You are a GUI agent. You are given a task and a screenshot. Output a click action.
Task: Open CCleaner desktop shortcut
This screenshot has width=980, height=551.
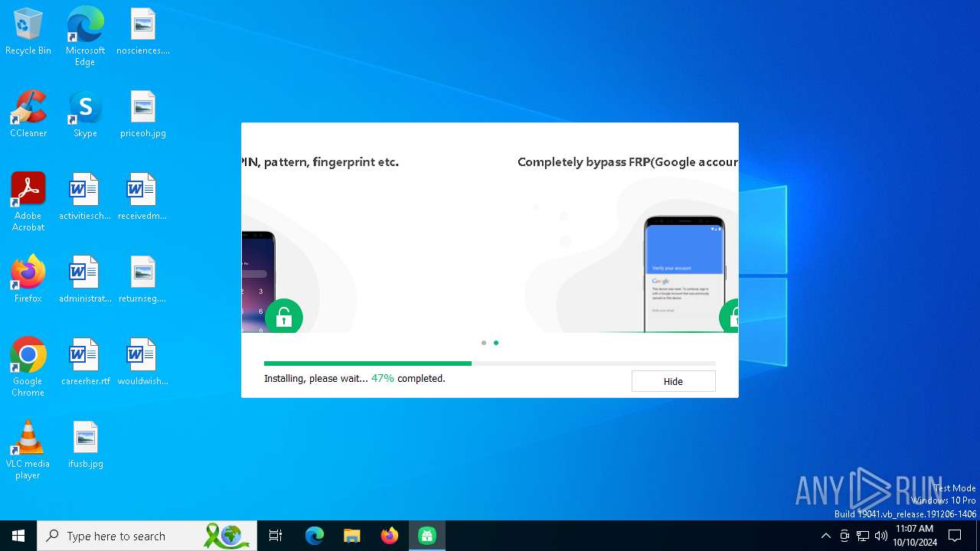[x=28, y=115]
